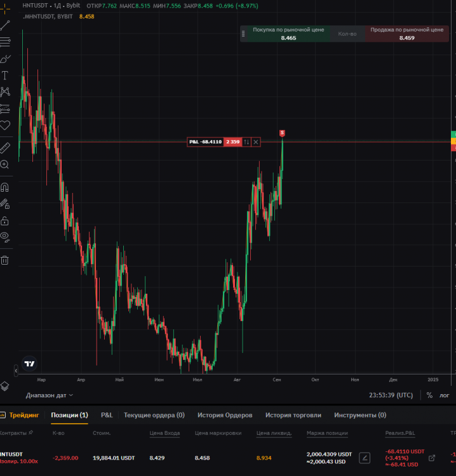Click Покупка по рыночной цене button

(288, 34)
